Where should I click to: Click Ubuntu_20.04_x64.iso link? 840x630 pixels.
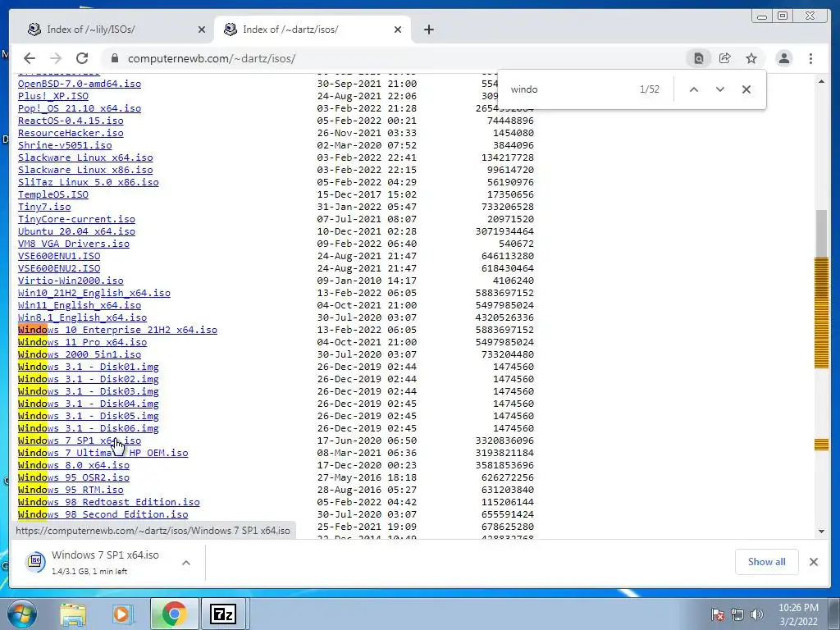coord(76,232)
